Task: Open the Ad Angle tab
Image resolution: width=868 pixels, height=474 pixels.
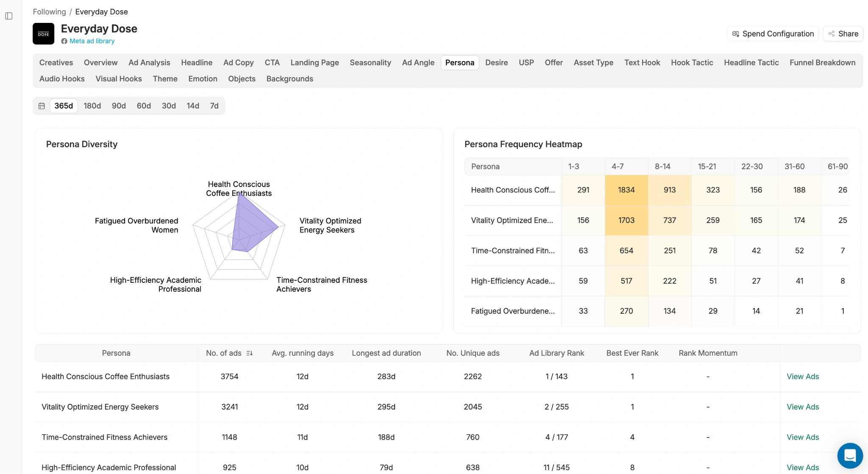Action: tap(418, 63)
